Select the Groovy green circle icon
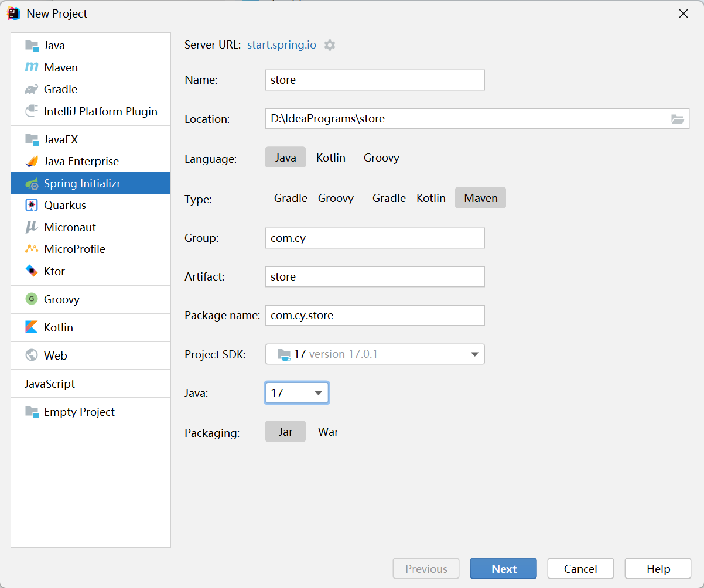Screen dimensions: 704x588 point(32,299)
